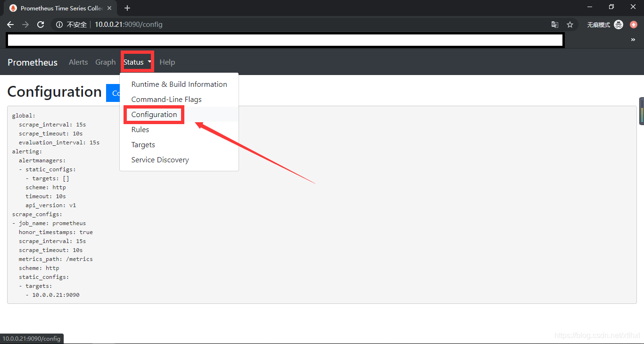Open the translate page icon

pyautogui.click(x=555, y=25)
